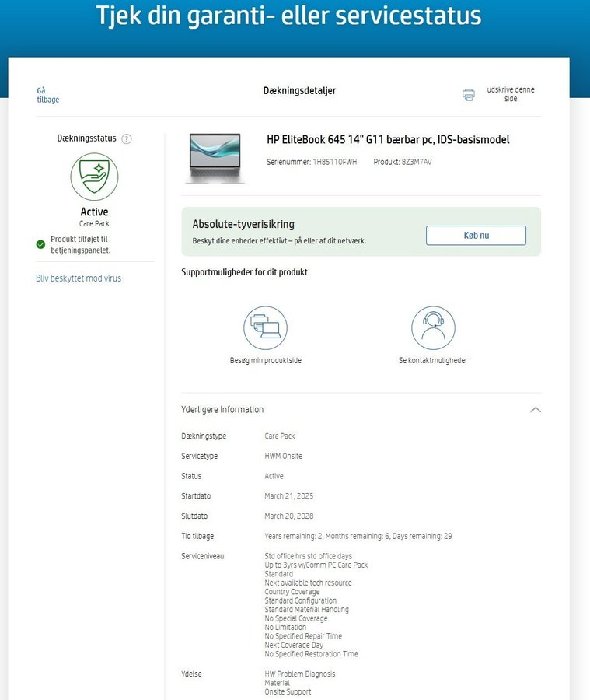This screenshot has width=590, height=700.
Task: Click HW Problem Diagnosis entry
Action: (299, 674)
